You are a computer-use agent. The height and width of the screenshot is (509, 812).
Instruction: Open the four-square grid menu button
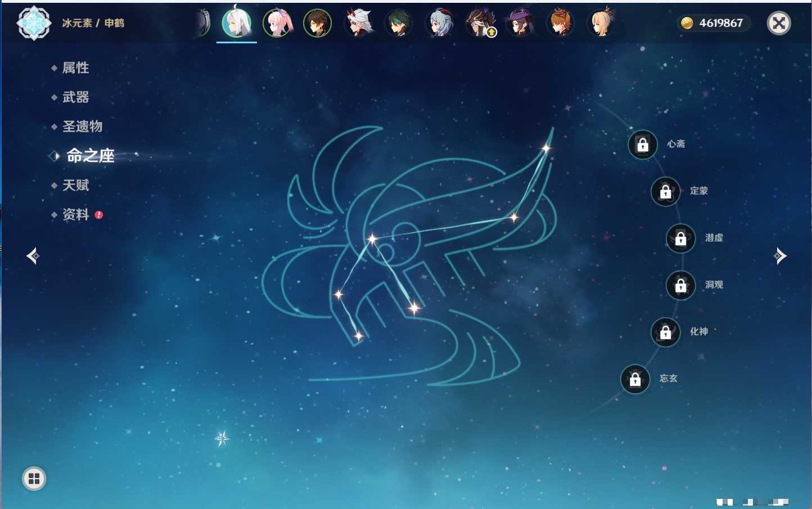pyautogui.click(x=34, y=479)
